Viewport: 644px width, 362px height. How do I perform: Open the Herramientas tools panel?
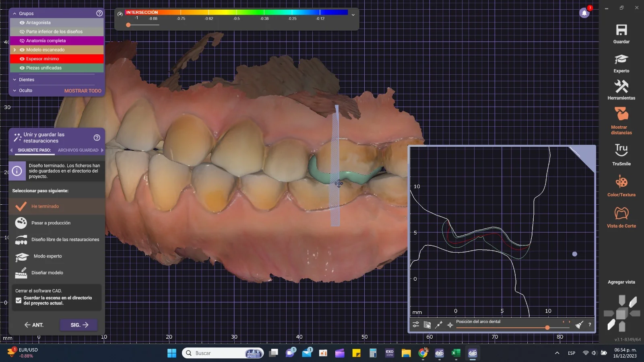click(621, 86)
